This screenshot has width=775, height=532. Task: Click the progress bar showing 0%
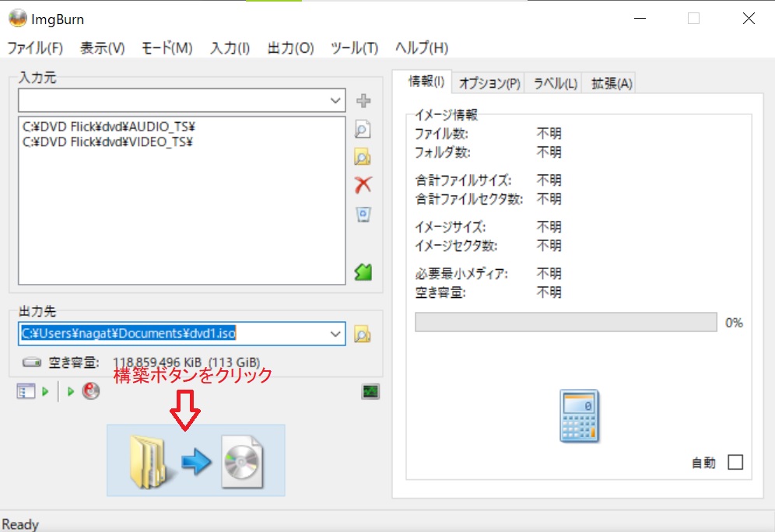pos(567,322)
